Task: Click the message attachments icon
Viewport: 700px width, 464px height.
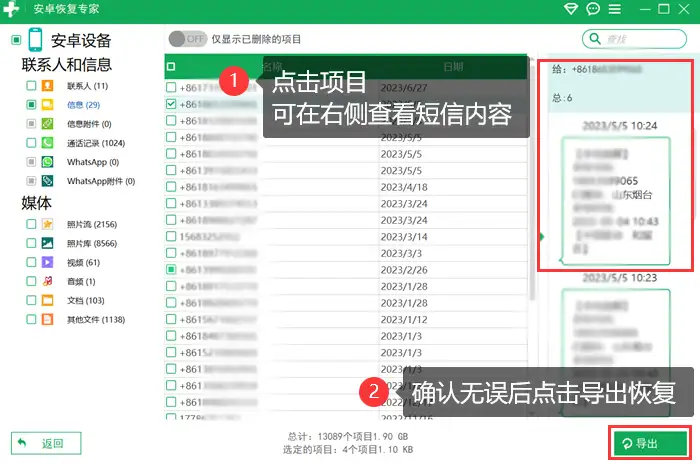Action: [x=47, y=124]
